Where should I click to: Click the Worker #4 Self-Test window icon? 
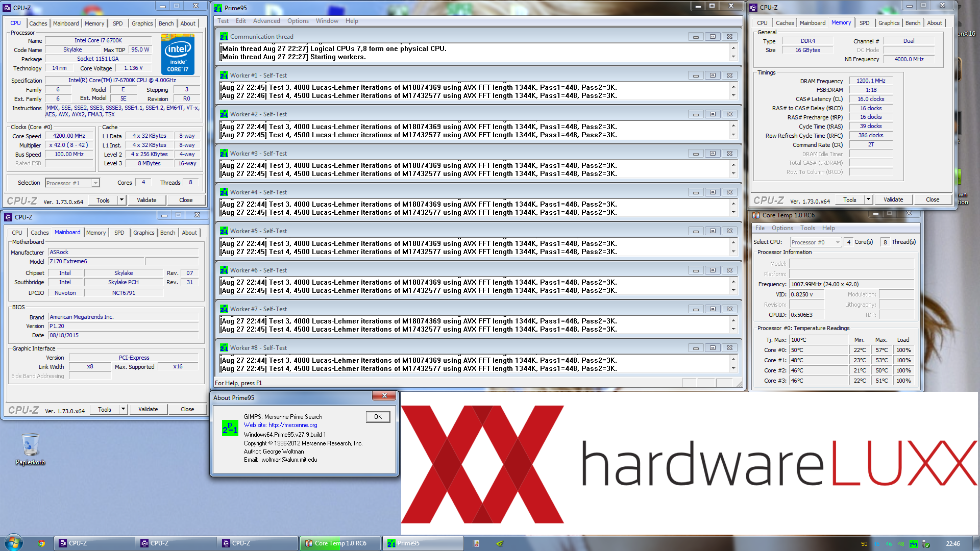click(x=224, y=192)
